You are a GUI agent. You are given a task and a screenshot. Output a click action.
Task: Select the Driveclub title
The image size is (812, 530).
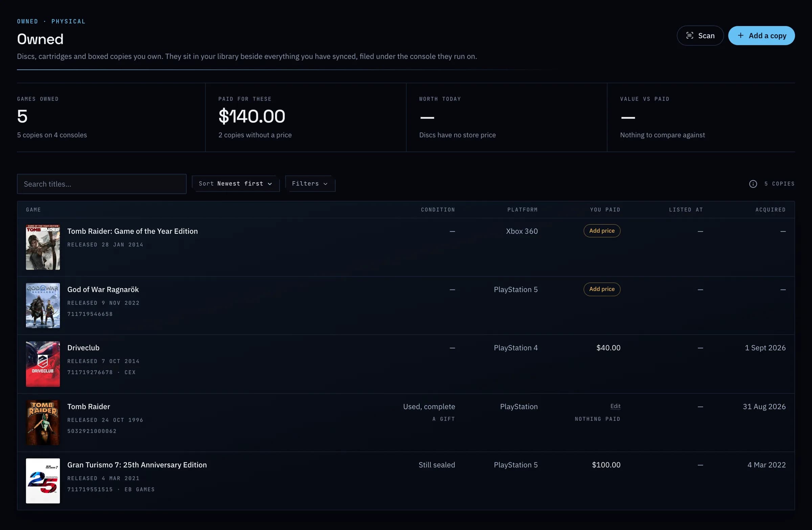(83, 348)
